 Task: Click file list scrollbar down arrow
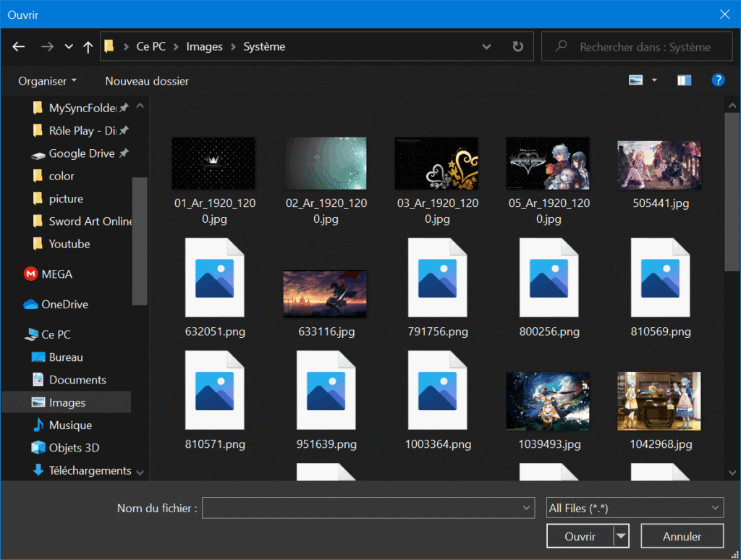(732, 472)
